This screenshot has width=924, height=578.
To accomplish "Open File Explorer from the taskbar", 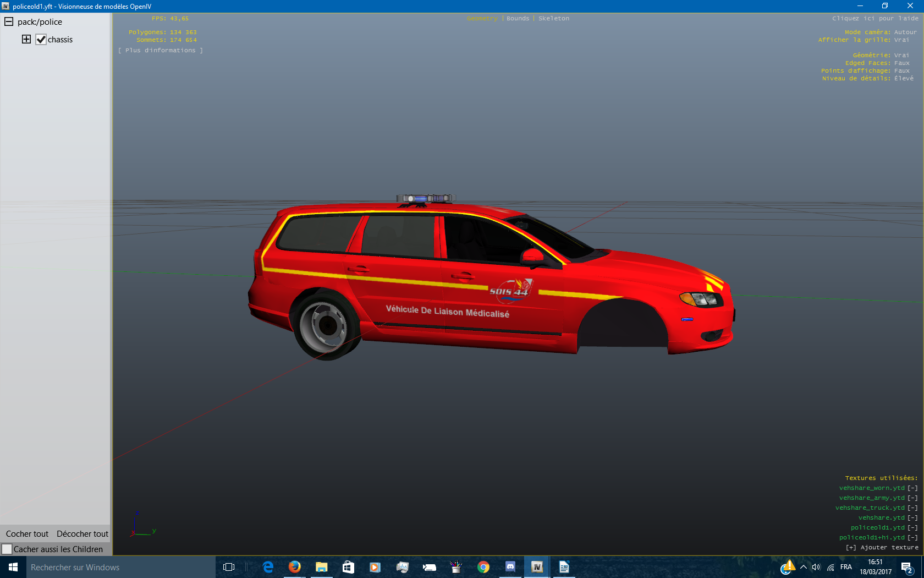I will tap(321, 567).
